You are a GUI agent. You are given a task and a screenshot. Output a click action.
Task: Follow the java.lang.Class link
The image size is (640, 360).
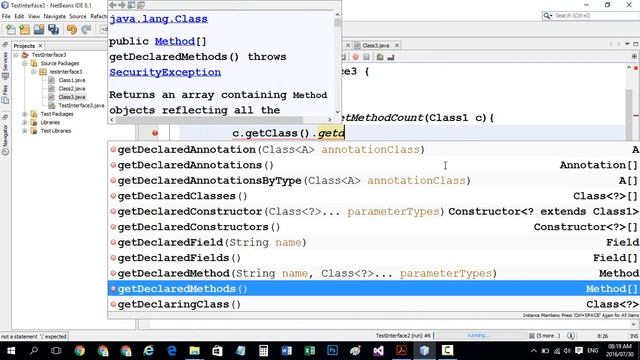tap(158, 19)
